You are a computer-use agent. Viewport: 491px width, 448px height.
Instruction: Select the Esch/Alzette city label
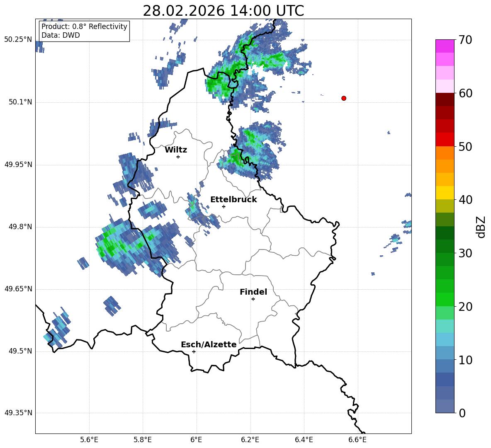point(209,344)
